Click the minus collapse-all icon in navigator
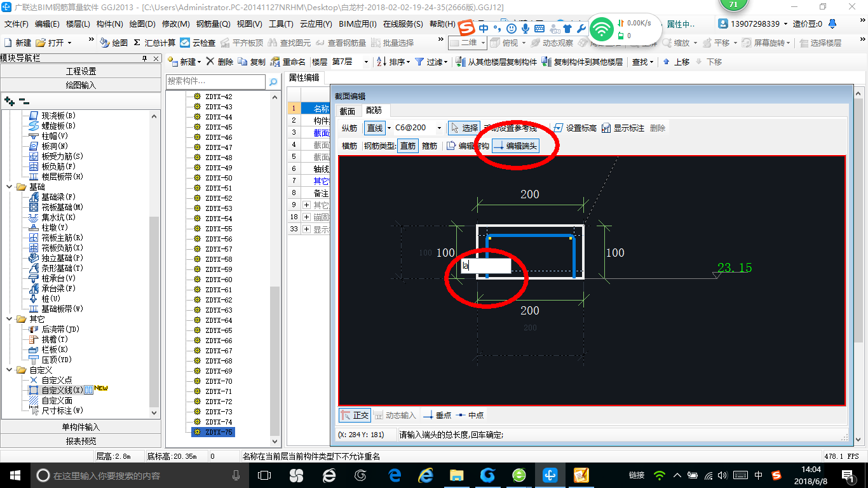 pyautogui.click(x=24, y=101)
